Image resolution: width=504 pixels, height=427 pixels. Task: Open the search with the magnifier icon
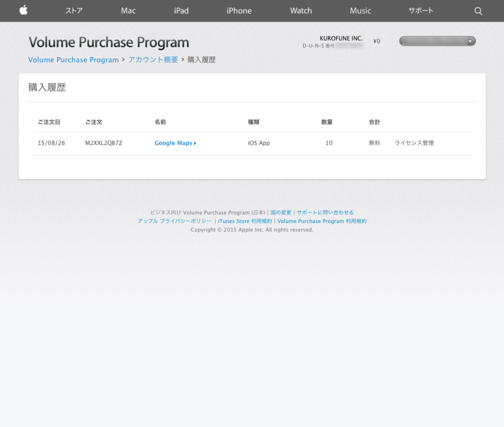click(478, 10)
